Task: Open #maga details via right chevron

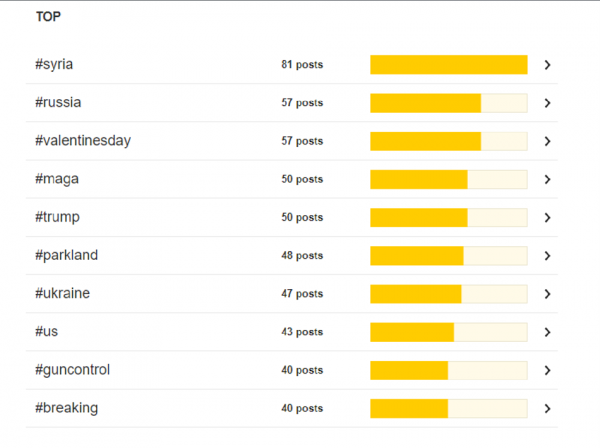Action: pos(548,179)
